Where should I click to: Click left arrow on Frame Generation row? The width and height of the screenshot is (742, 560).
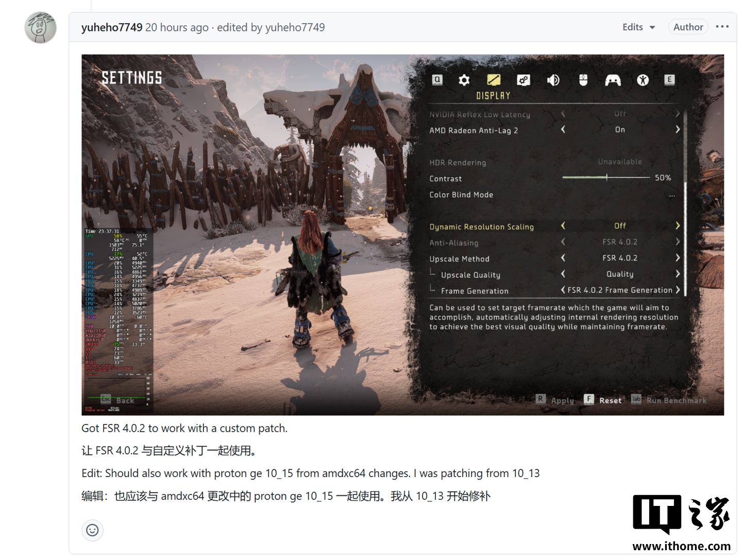tap(563, 290)
